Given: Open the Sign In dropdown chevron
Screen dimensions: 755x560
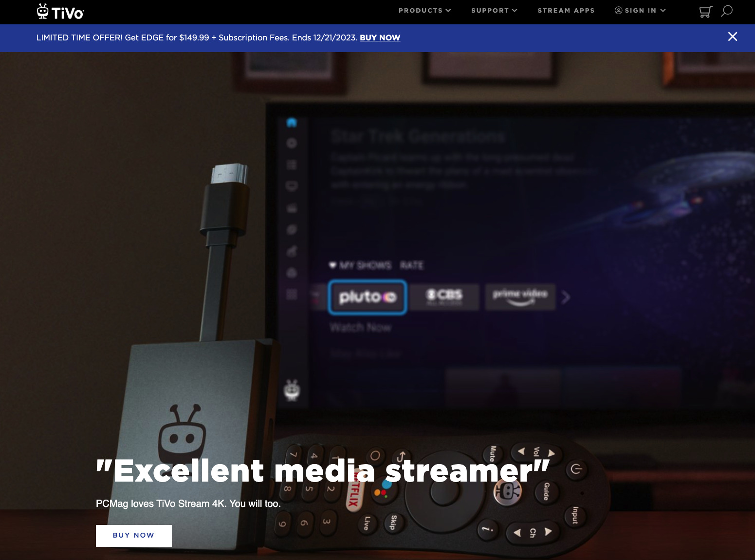Looking at the screenshot, I should [663, 10].
